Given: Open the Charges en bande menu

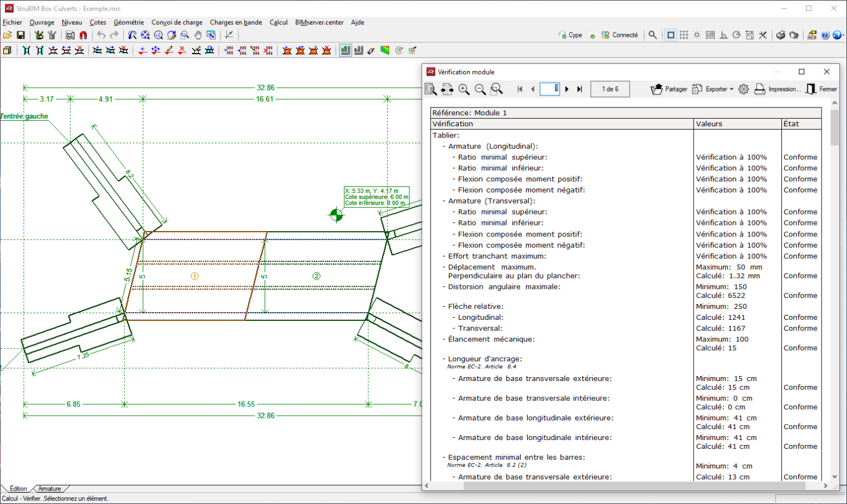Looking at the screenshot, I should point(236,23).
